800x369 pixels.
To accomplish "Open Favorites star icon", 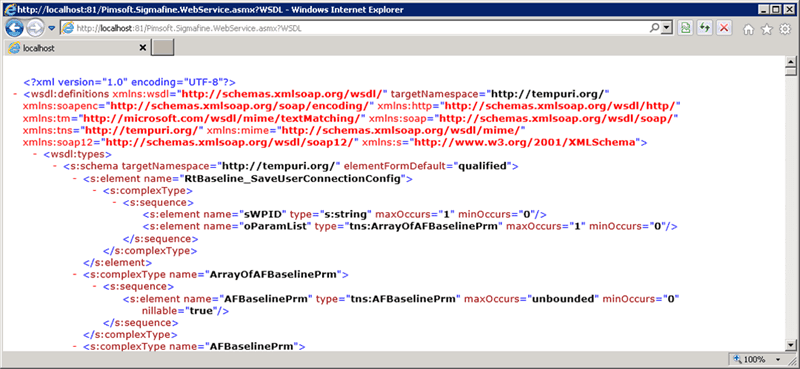I will (x=767, y=29).
